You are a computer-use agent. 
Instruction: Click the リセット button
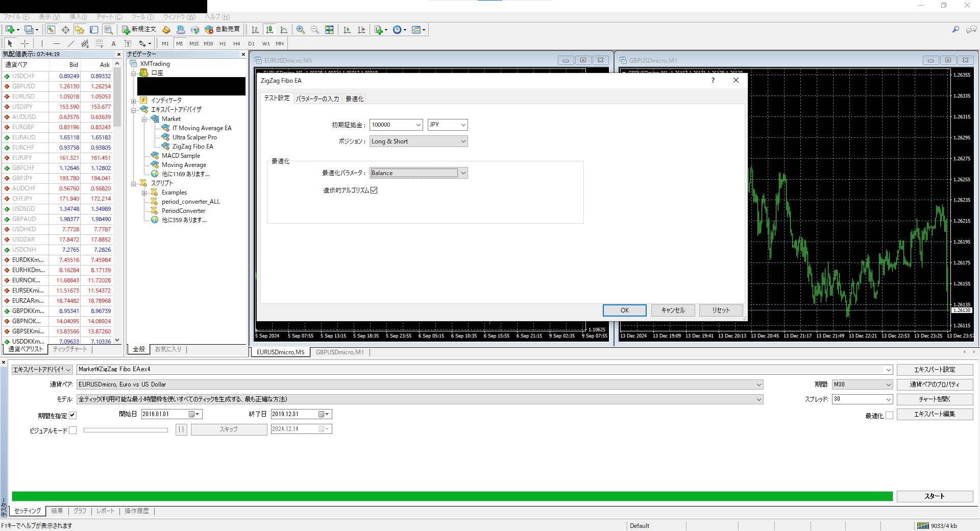click(x=721, y=310)
